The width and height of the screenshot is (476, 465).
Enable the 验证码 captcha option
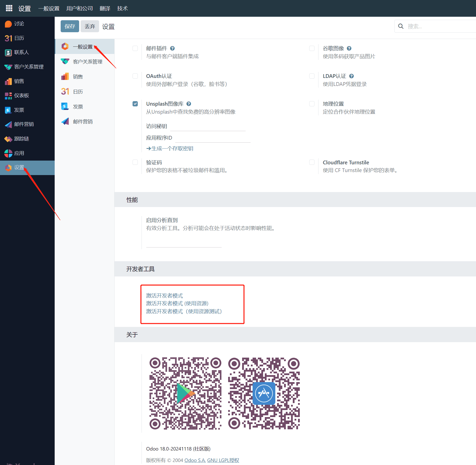[x=135, y=162]
